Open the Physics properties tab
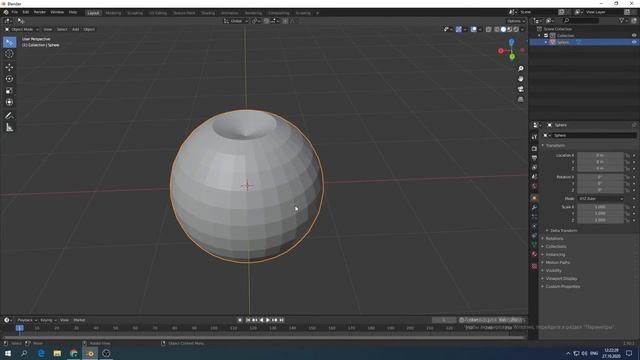 click(534, 226)
